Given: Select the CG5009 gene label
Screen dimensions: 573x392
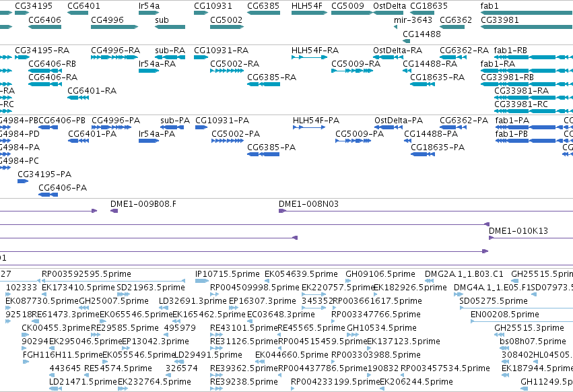Looking at the screenshot, I should coord(347,6).
